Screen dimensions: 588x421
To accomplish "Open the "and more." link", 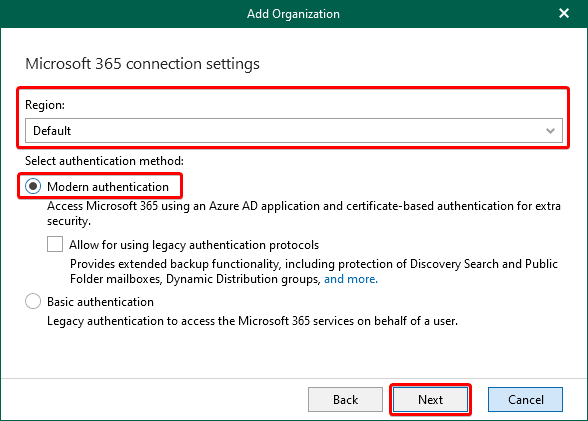I will pyautogui.click(x=351, y=279).
